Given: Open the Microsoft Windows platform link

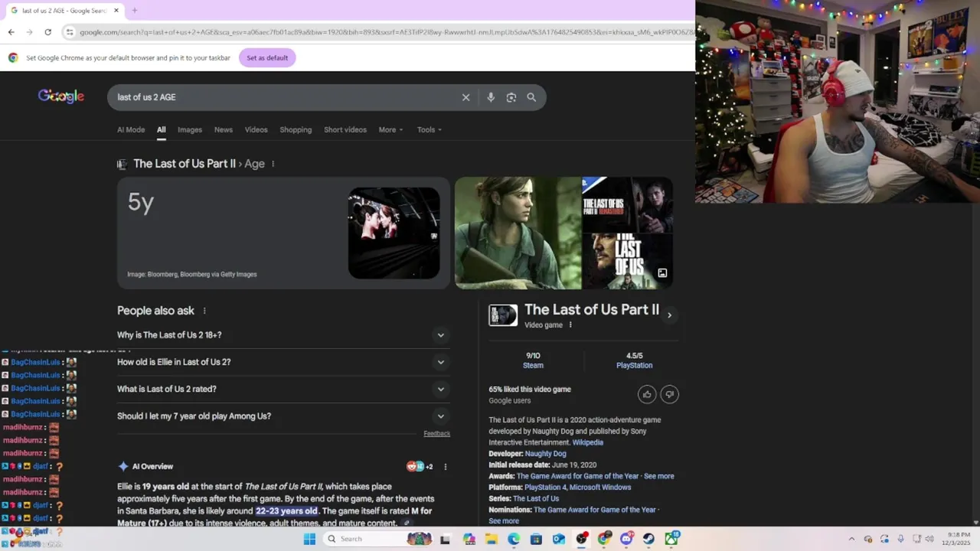Looking at the screenshot, I should (x=600, y=487).
